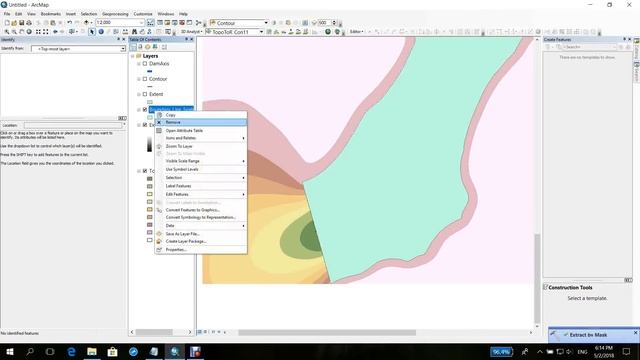Image resolution: width=640 pixels, height=360 pixels.
Task: Open ArcScene globe icon on 3D Analyst toolbar
Action: click(x=328, y=32)
